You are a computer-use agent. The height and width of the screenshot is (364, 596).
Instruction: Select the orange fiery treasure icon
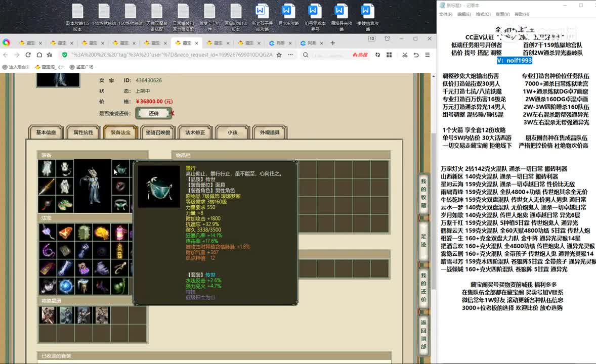click(66, 232)
